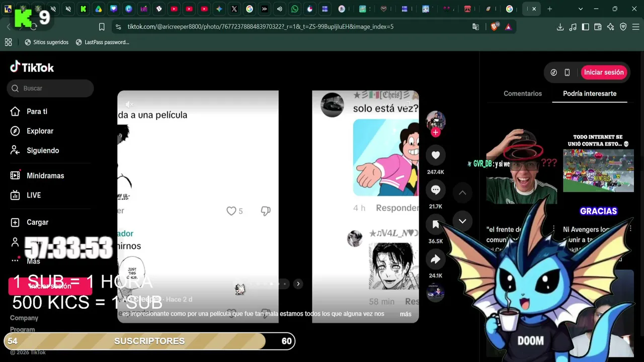
Task: Launch the Leo AI sparkle icon
Action: (x=610, y=27)
